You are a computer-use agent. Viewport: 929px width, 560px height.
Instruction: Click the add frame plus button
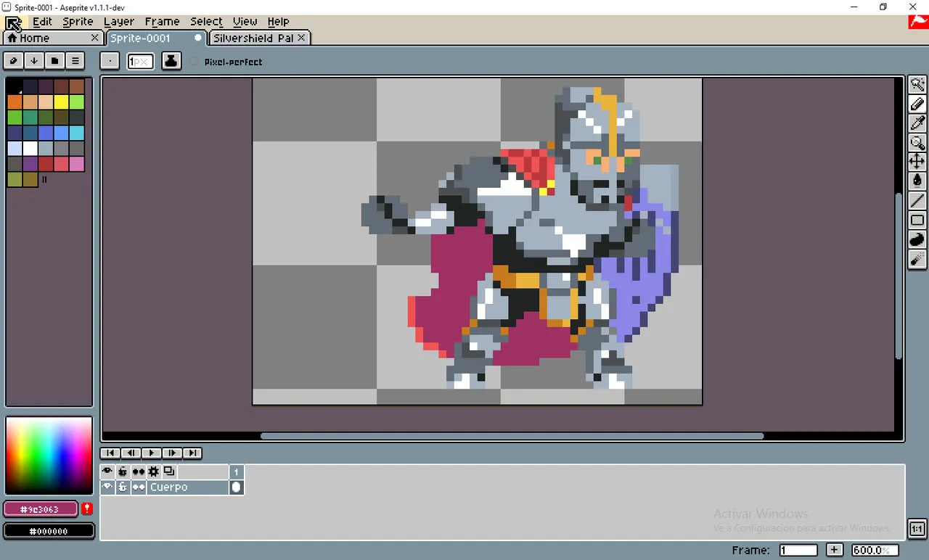pyautogui.click(x=835, y=550)
